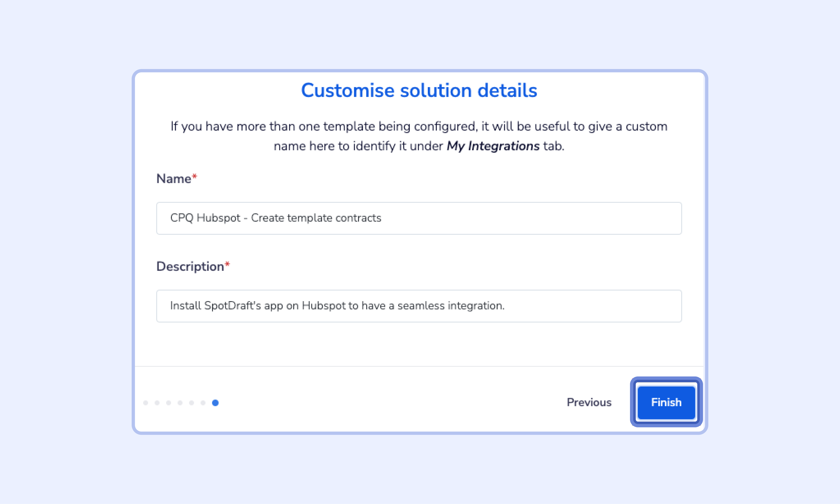840x504 pixels.
Task: Click the divider line above the footer
Action: [419, 366]
